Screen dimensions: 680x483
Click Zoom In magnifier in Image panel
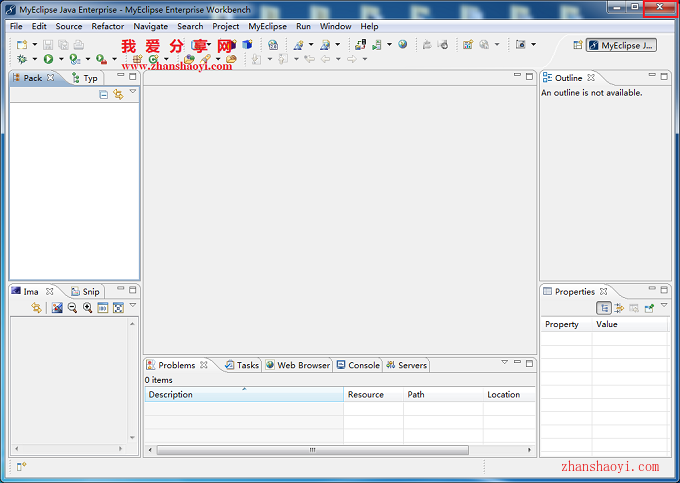coord(88,308)
